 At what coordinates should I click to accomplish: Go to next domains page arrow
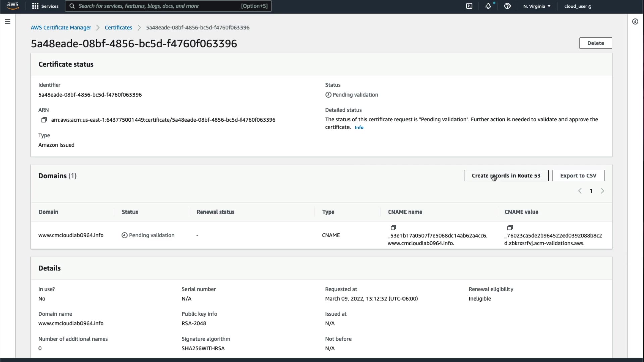click(x=602, y=191)
